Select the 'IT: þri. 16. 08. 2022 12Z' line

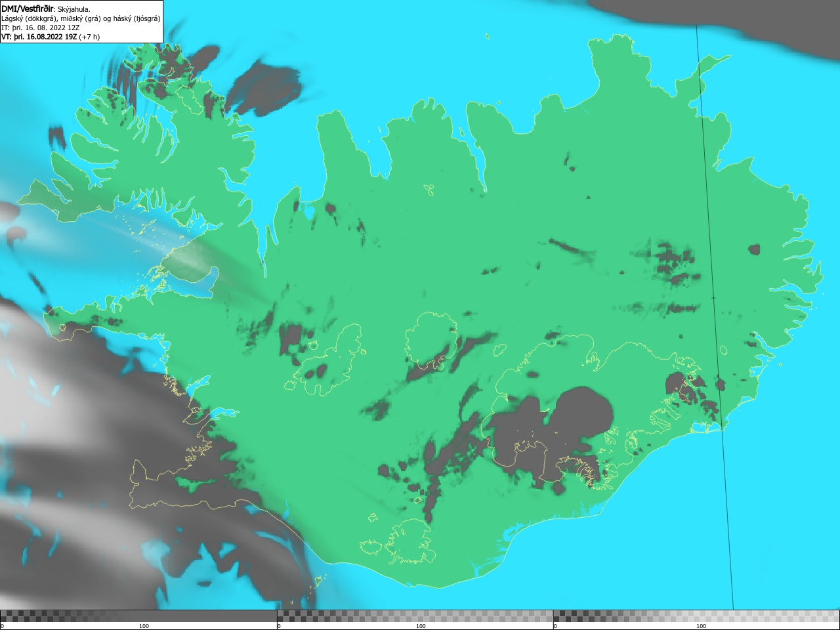[41, 28]
